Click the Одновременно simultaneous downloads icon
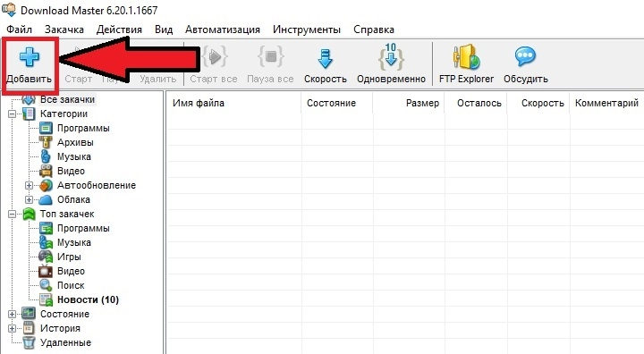 (391, 56)
